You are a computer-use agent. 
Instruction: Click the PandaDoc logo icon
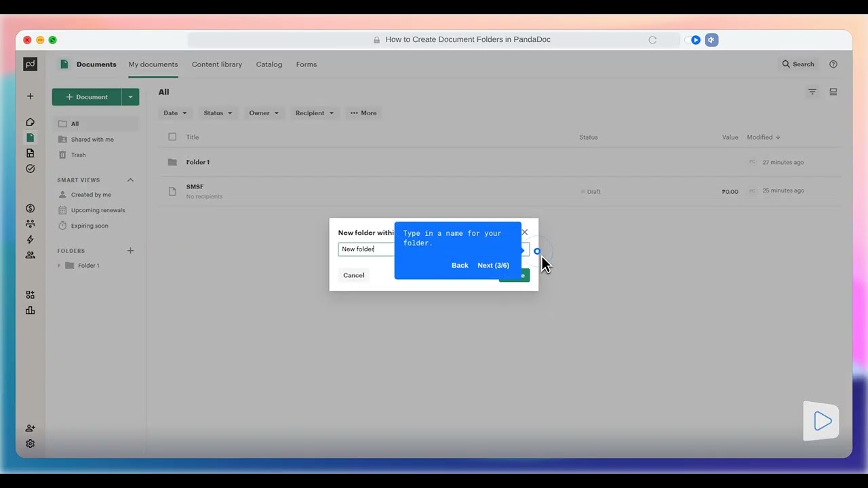point(31,64)
